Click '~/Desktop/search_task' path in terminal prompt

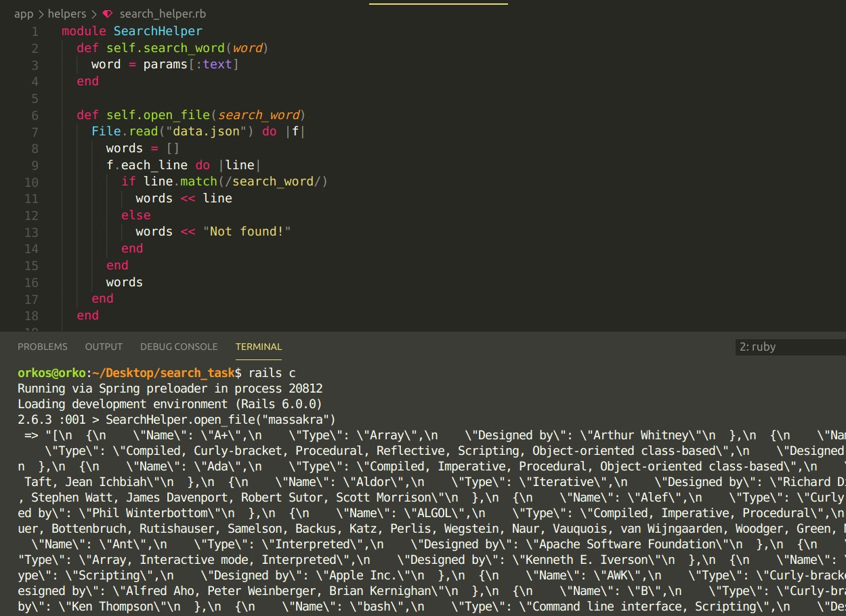click(163, 373)
